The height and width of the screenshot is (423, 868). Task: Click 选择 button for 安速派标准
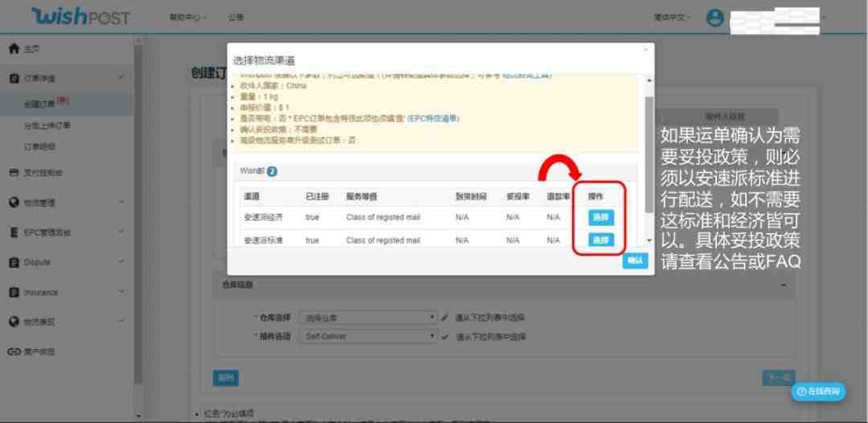pyautogui.click(x=600, y=240)
